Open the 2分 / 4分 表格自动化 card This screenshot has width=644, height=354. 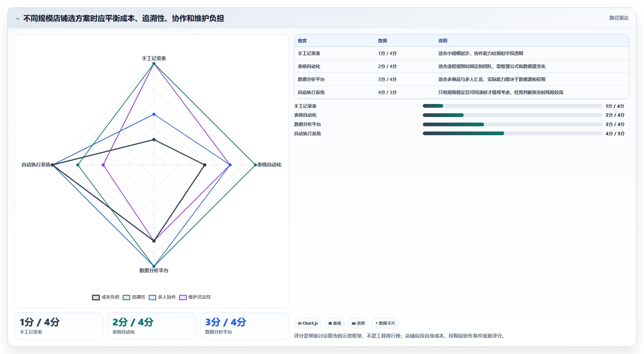[152, 326]
